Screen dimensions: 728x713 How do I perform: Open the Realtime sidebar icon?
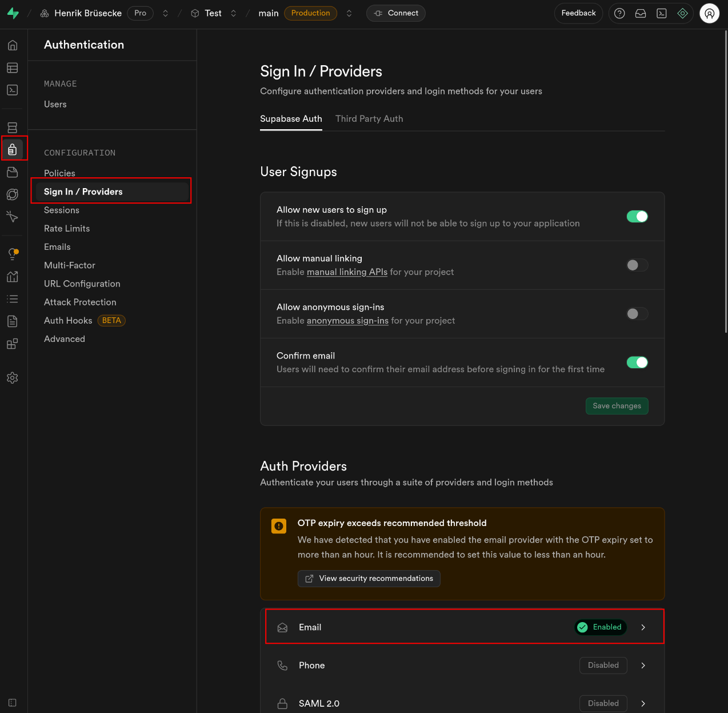(13, 217)
